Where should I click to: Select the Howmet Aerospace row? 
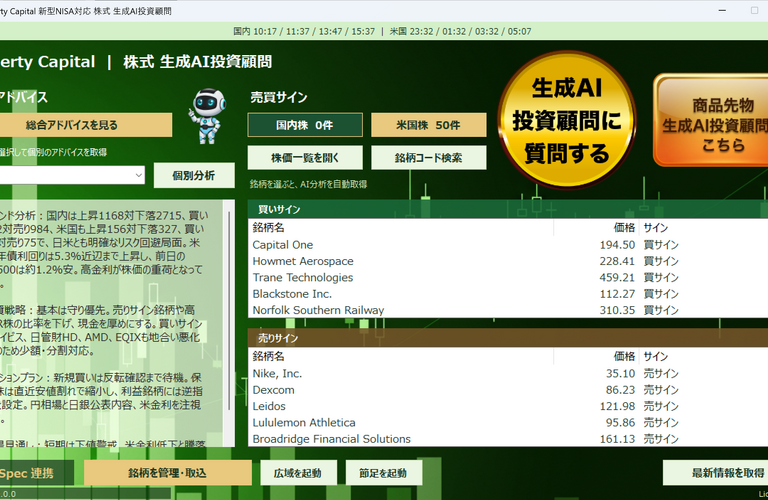(508, 261)
